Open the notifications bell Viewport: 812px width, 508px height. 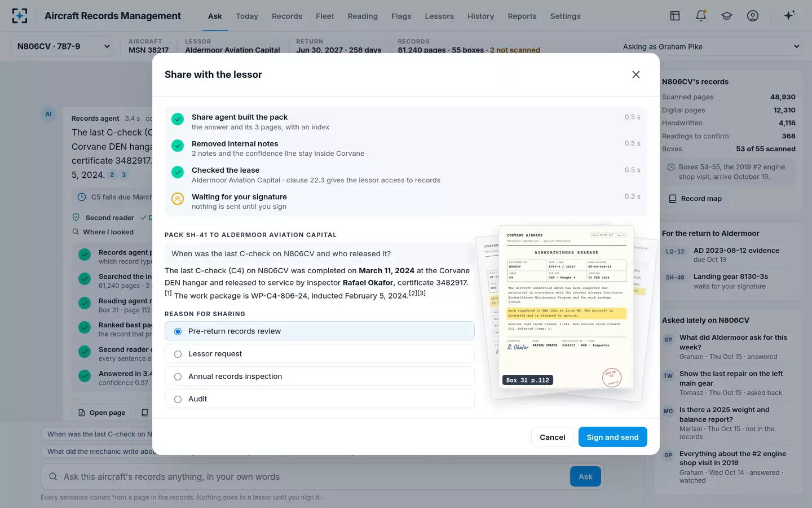tap(701, 16)
